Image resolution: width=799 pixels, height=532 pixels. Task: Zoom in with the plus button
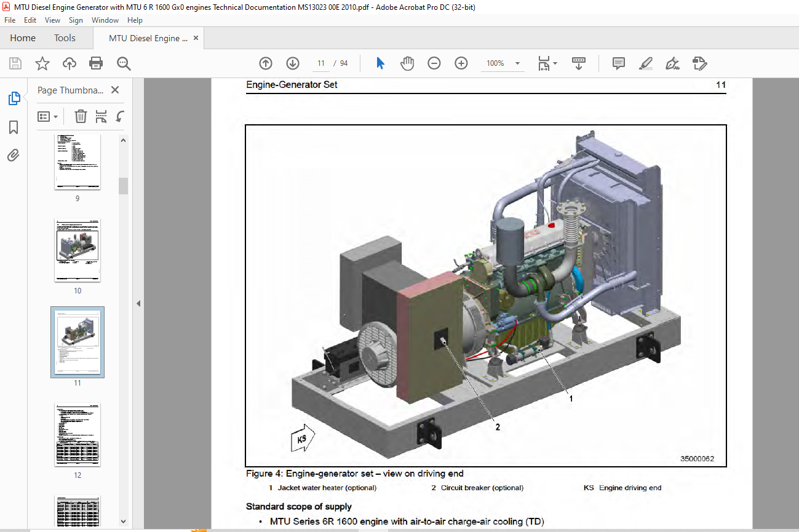pyautogui.click(x=461, y=63)
